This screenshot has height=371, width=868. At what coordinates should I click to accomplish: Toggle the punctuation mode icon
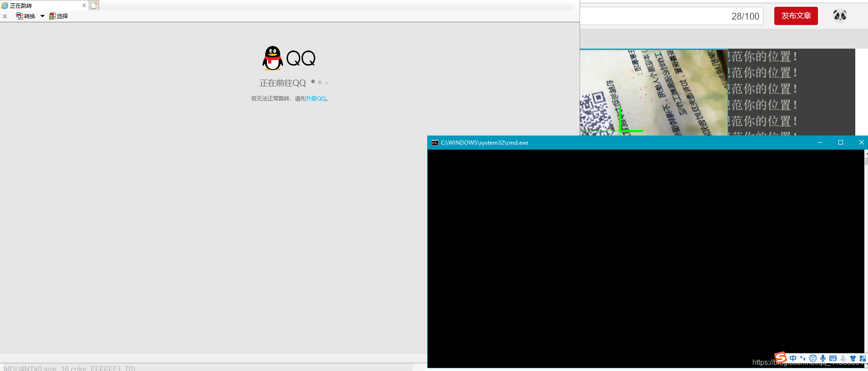pos(803,358)
